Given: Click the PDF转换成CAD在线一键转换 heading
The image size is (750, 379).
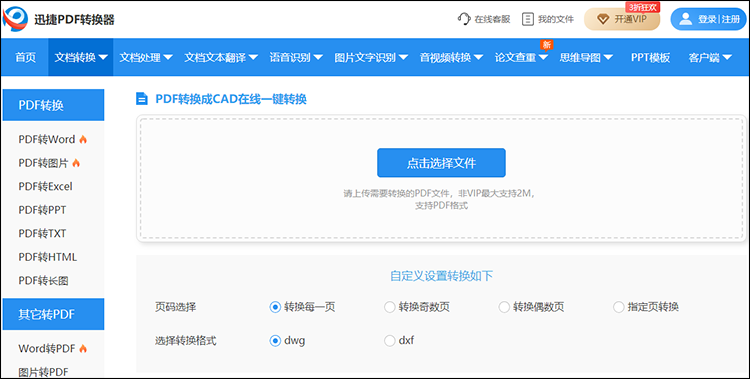Looking at the screenshot, I should click(x=231, y=99).
